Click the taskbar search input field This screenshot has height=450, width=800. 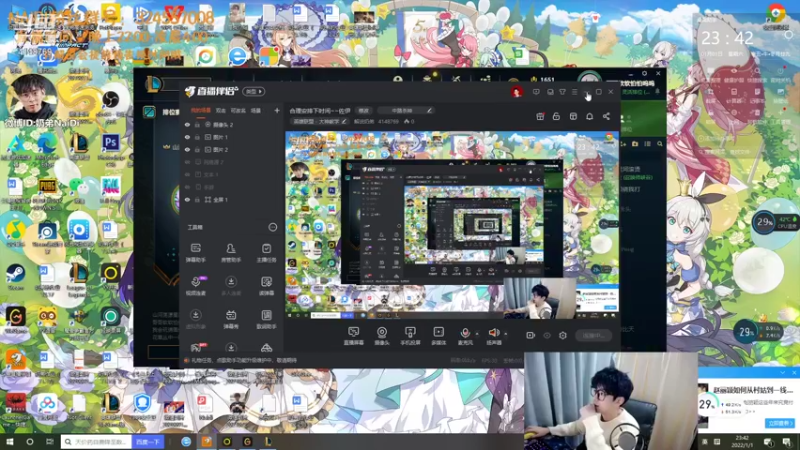point(96,442)
